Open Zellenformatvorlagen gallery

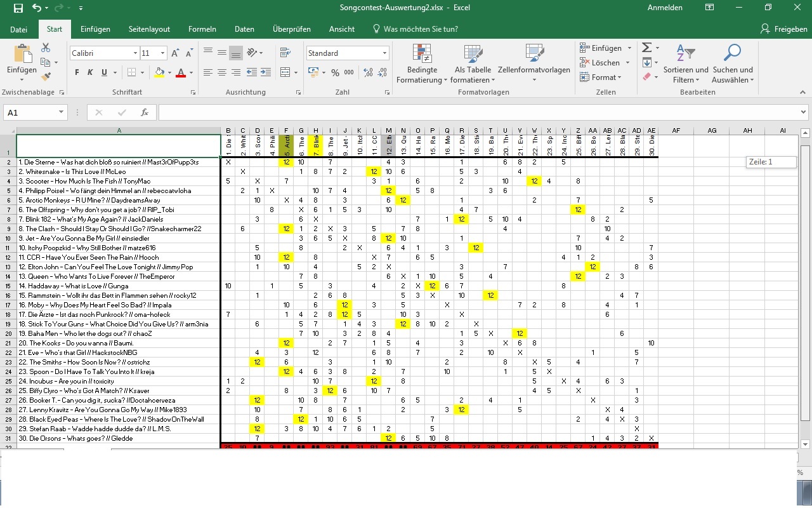534,64
